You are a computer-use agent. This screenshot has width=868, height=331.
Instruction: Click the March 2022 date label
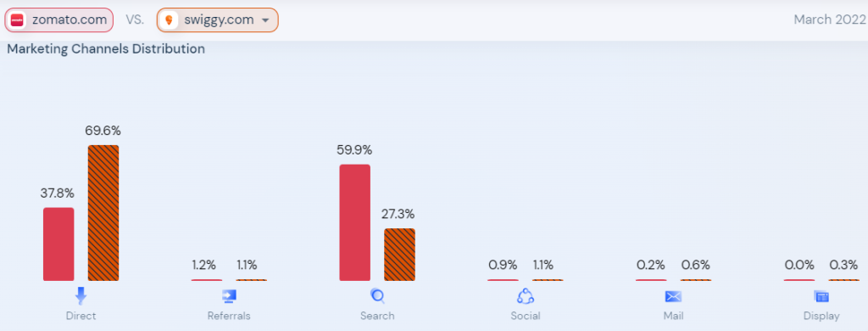coord(829,20)
